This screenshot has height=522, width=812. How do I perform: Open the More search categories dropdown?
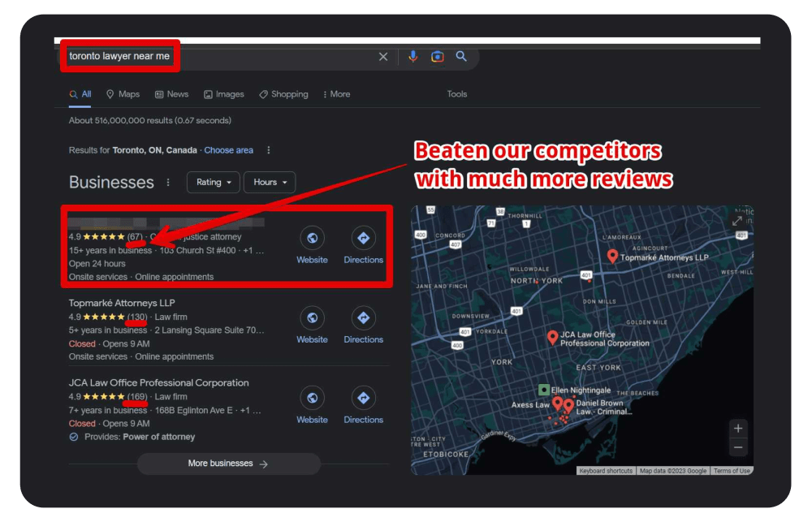(x=336, y=94)
